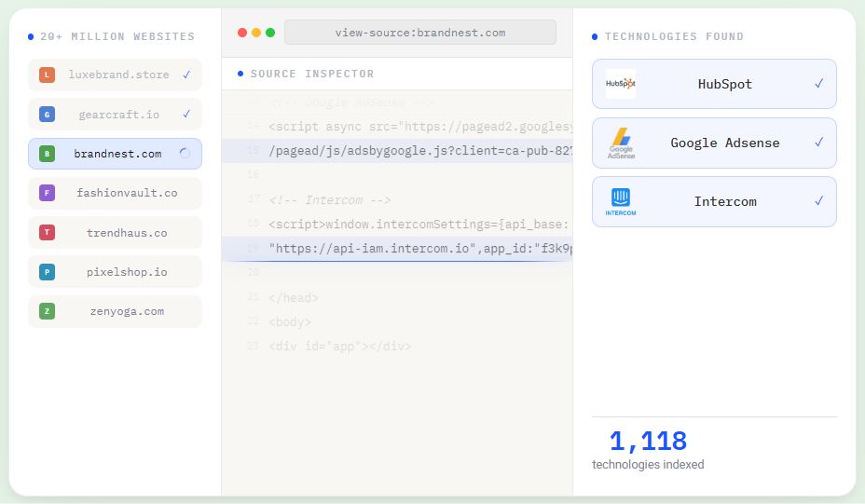Click the TECHNOLOGIES FOUND heading
This screenshot has width=865, height=504.
pyautogui.click(x=674, y=36)
